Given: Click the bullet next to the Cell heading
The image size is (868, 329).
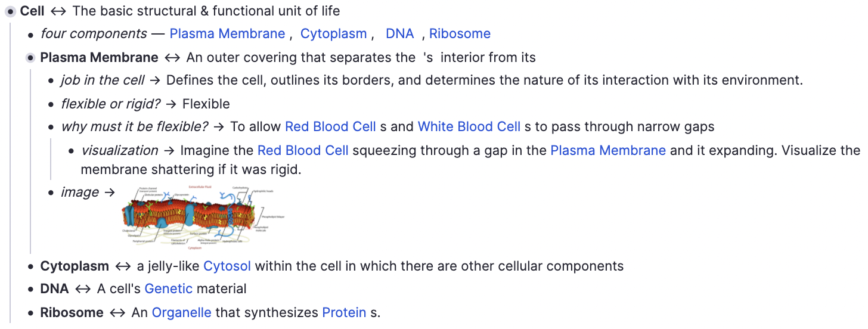Looking at the screenshot, I should 10,11.
